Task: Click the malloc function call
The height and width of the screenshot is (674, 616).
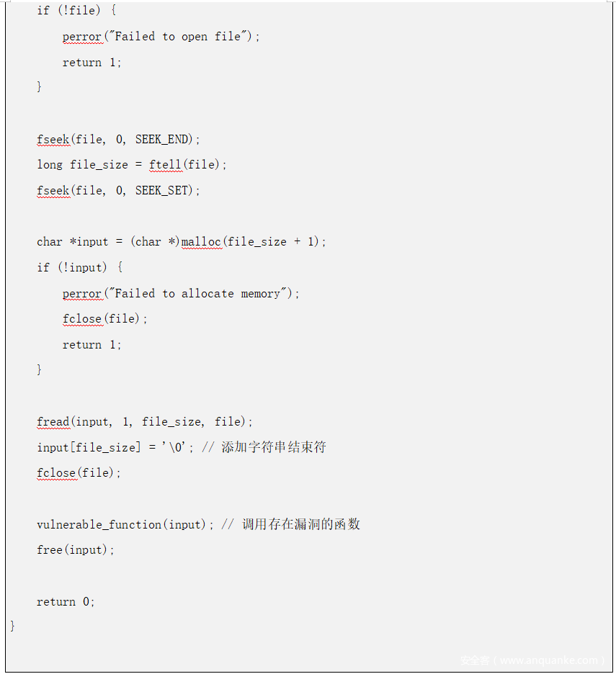Action: [201, 242]
